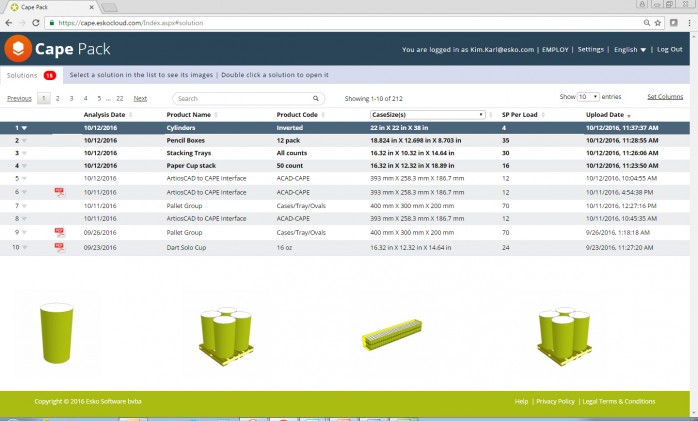Click the Set Columns link

(665, 97)
